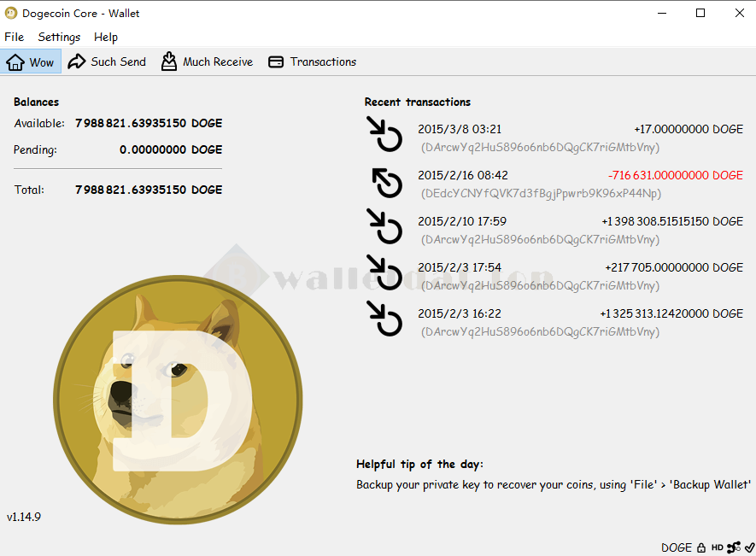Click the Wow home overview icon

[x=15, y=61]
